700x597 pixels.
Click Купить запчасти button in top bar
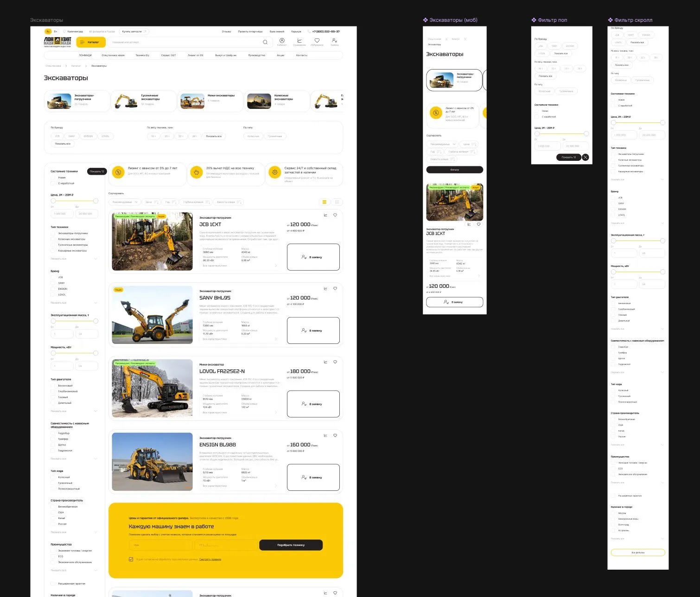[134, 32]
